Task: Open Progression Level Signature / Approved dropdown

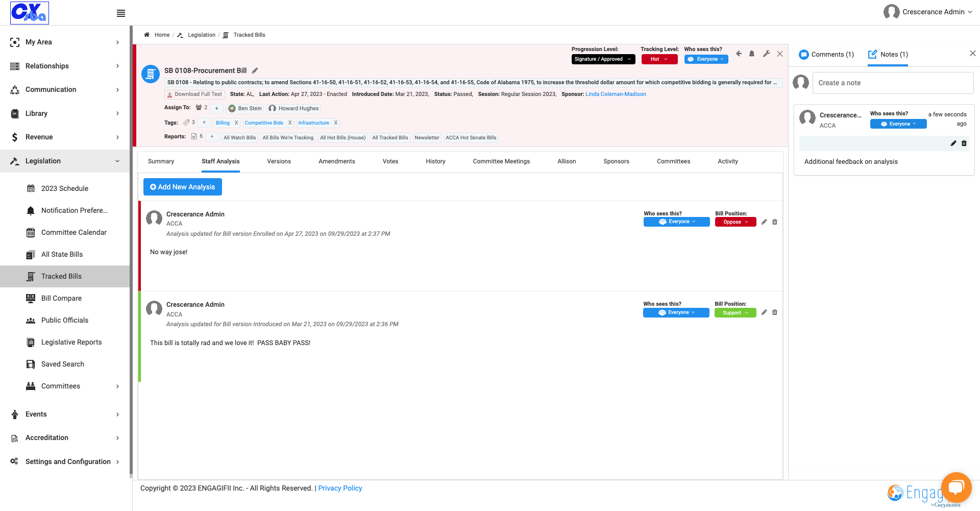Action: [x=603, y=59]
